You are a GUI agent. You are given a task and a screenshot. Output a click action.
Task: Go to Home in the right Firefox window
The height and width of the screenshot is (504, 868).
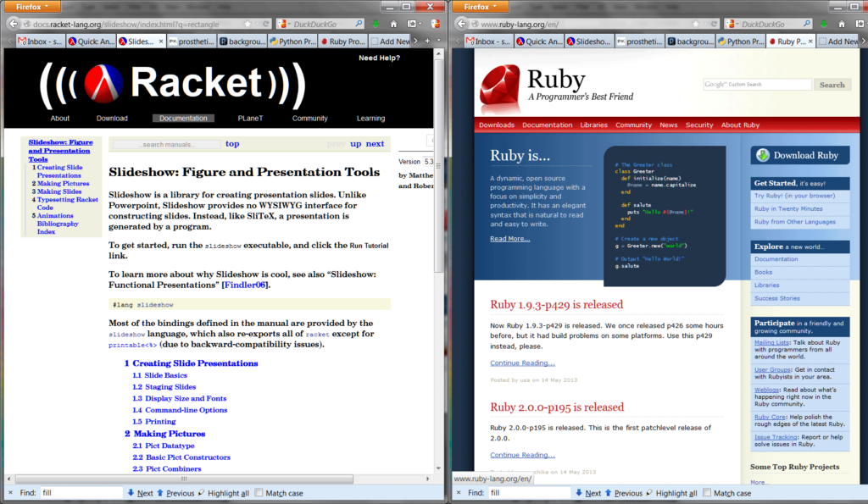(x=842, y=24)
